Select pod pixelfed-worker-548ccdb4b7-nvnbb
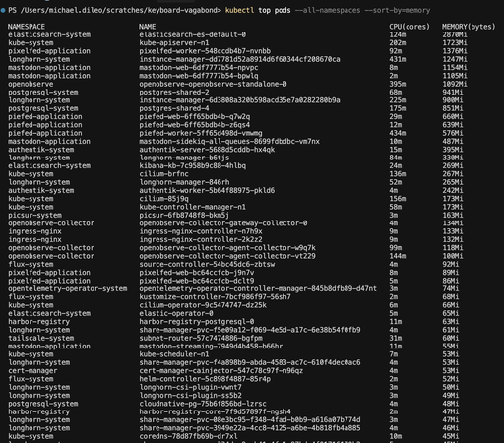Screen dimensions: 504x443 click(x=205, y=51)
